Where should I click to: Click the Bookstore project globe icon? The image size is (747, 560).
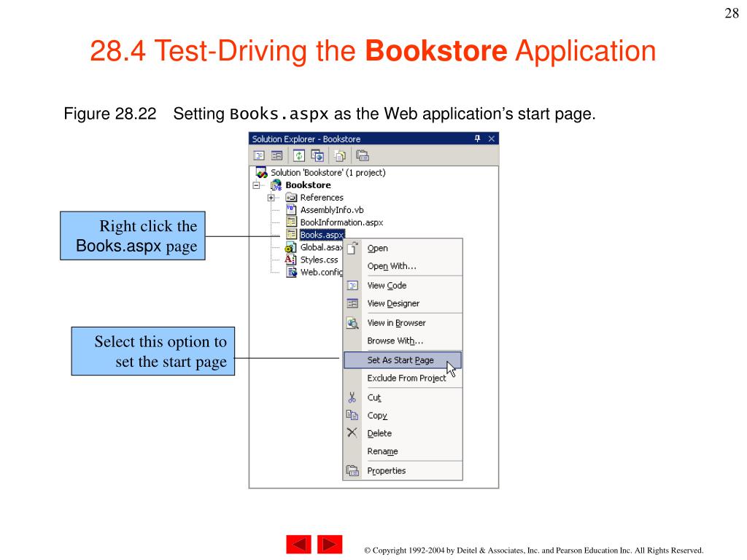click(x=276, y=185)
